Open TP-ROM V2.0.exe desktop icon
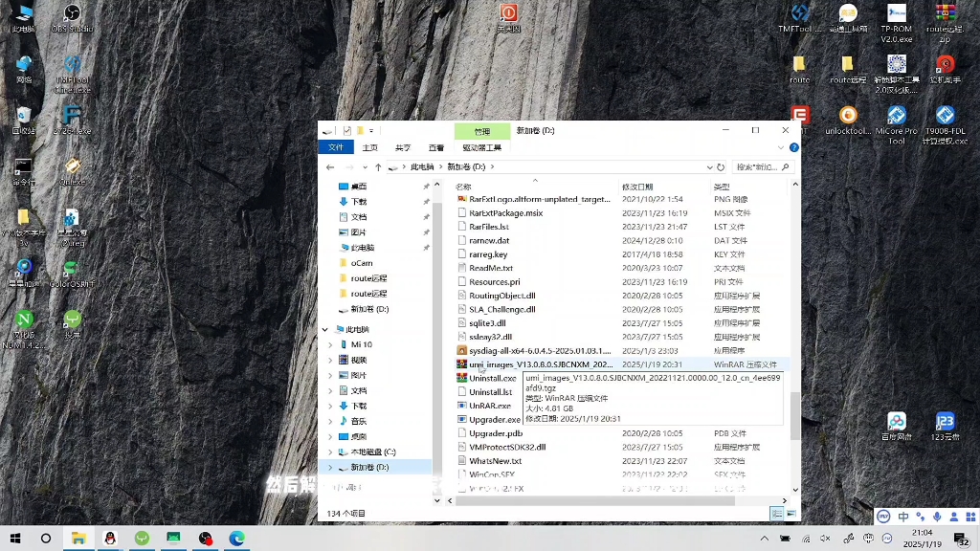 896,23
